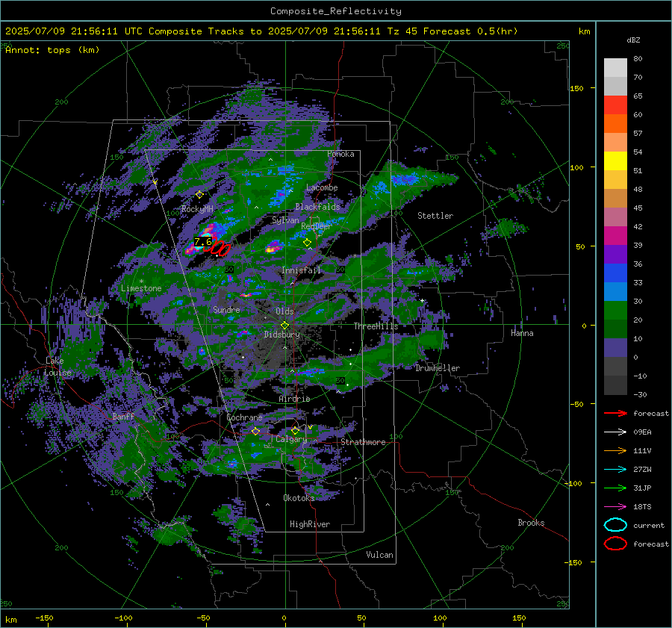
Task: Click the Olds city label
Action: pyautogui.click(x=284, y=311)
